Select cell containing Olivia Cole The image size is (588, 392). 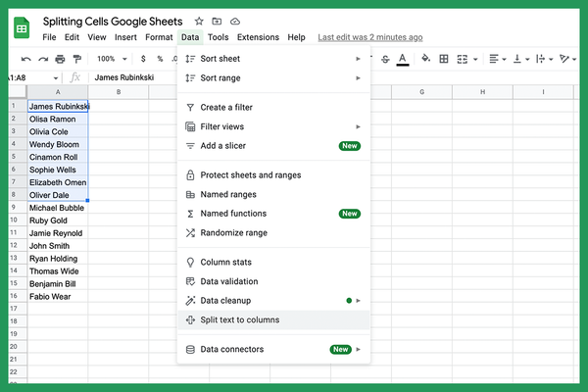click(58, 131)
